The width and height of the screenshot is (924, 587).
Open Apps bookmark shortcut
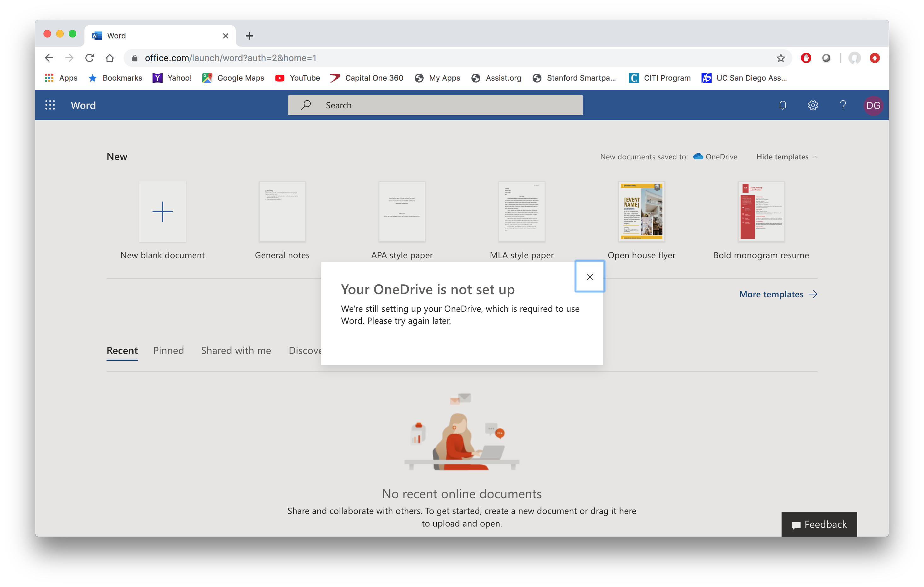[61, 78]
